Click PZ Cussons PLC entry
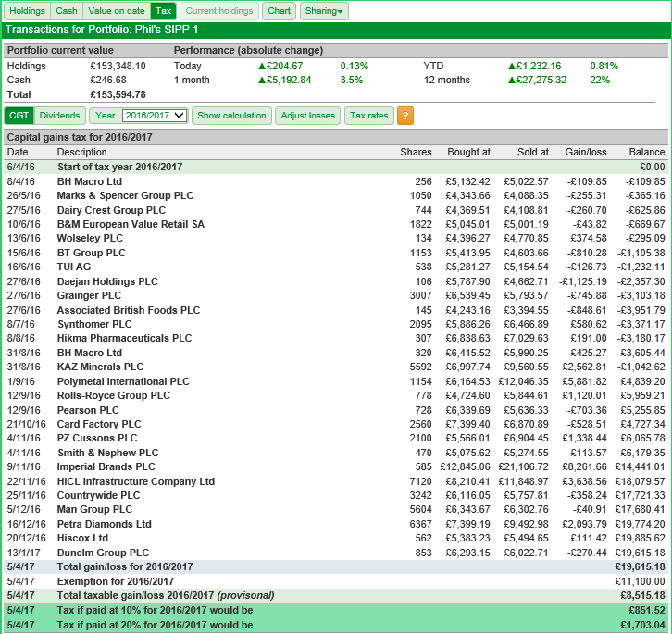The height and width of the screenshot is (634, 672). point(336,438)
